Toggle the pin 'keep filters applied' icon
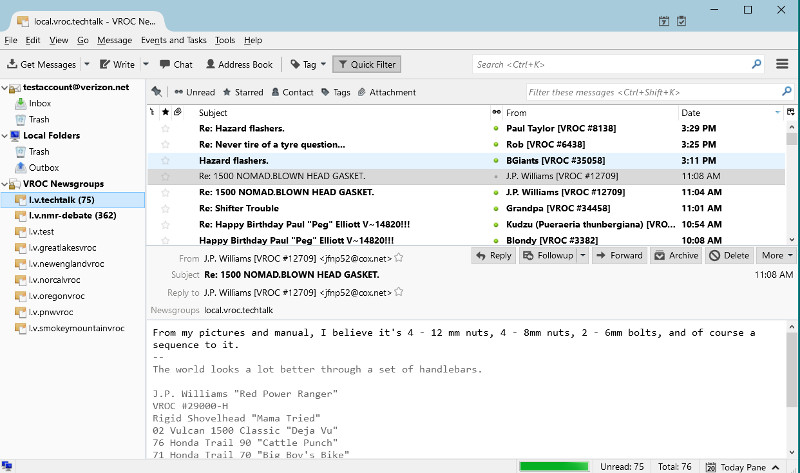 tap(157, 92)
